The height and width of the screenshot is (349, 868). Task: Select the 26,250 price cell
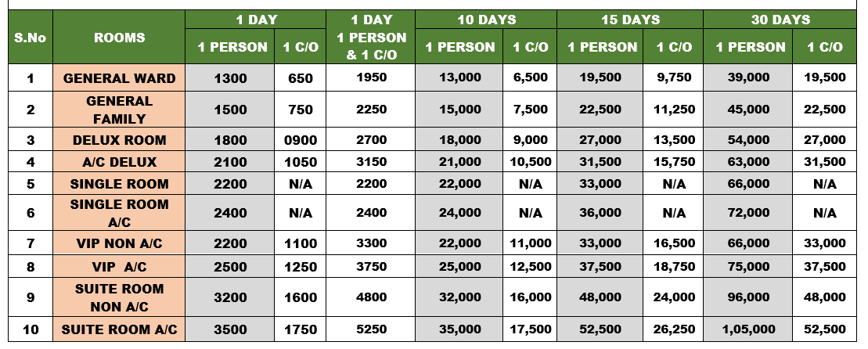(x=674, y=329)
